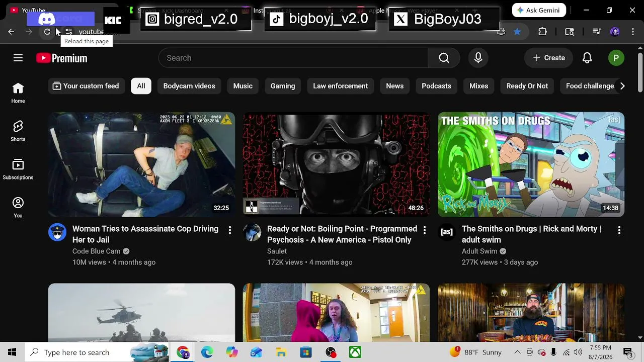Viewport: 644px width, 362px height.
Task: Open Windows Start menu
Action: (12, 352)
